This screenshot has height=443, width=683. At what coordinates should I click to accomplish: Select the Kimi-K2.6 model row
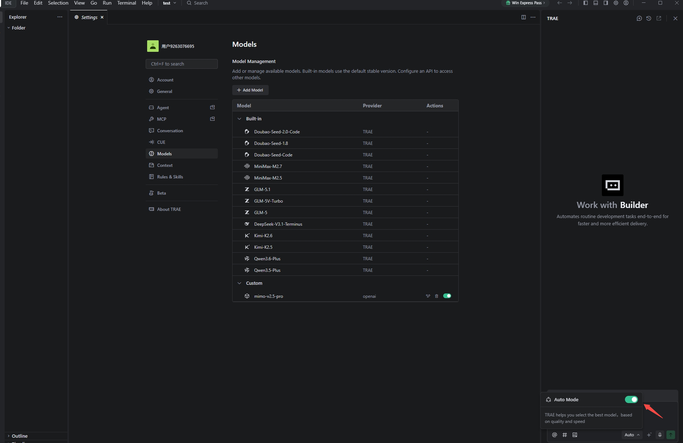point(345,236)
